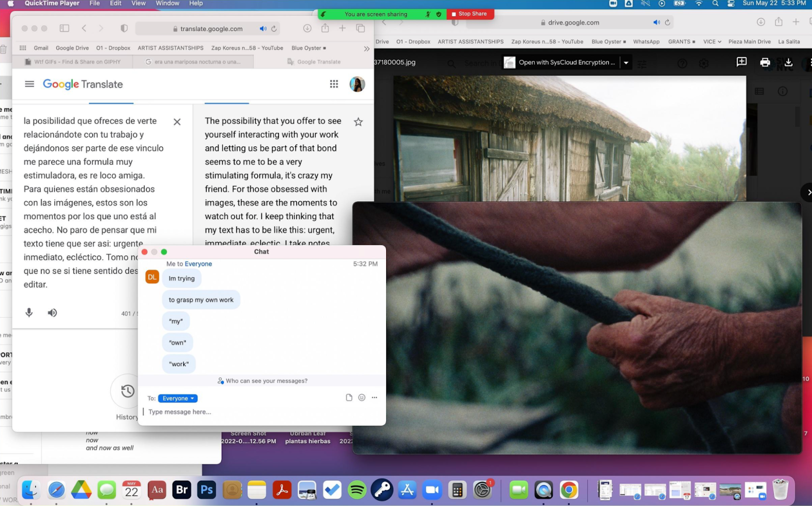Reload the translate.google.com page
The width and height of the screenshot is (812, 506).
coord(274,29)
